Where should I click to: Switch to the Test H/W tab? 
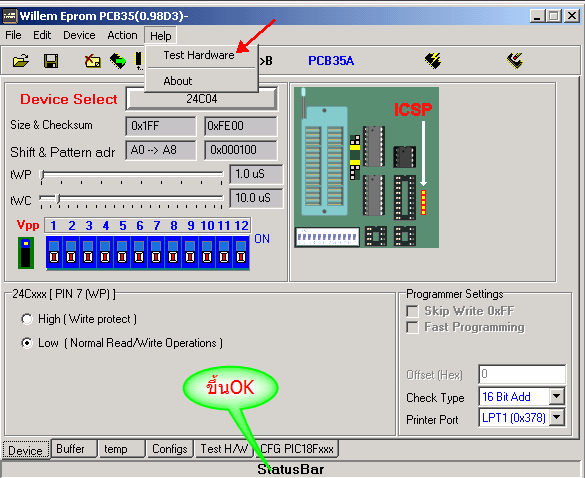point(224,449)
